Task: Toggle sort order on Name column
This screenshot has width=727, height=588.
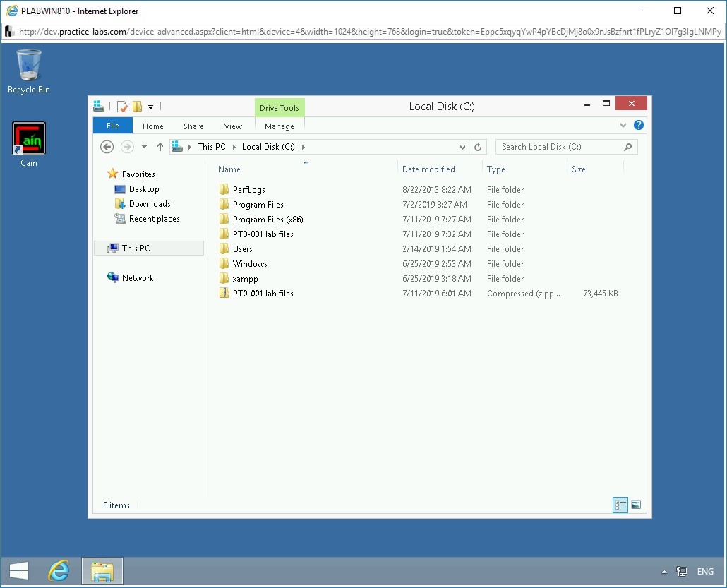Action: [x=229, y=169]
